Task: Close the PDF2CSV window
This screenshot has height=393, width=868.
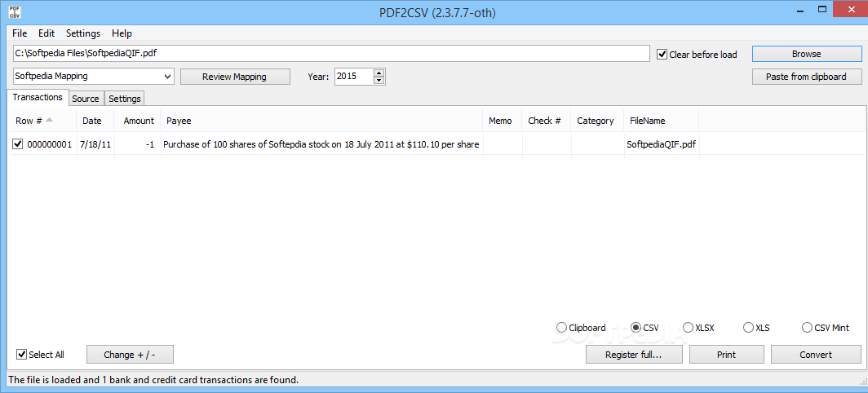Action: (x=850, y=10)
